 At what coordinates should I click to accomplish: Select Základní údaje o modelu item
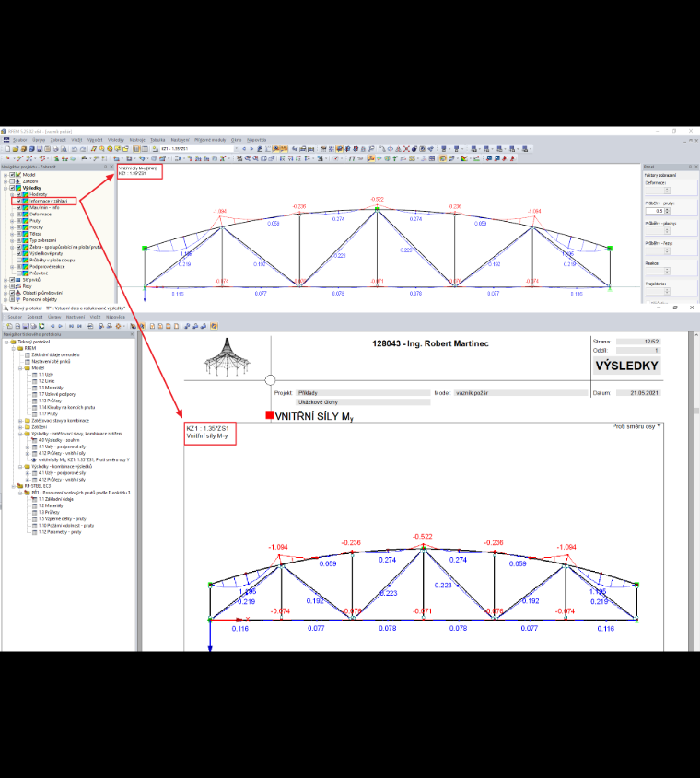[55, 354]
